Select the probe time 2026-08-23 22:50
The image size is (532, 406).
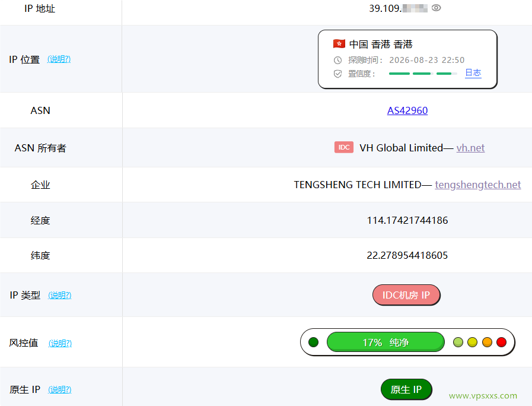[427, 60]
